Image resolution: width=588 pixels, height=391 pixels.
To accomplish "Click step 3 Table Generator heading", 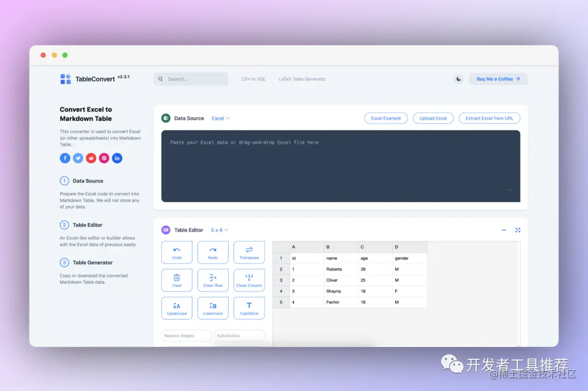I will click(x=93, y=263).
